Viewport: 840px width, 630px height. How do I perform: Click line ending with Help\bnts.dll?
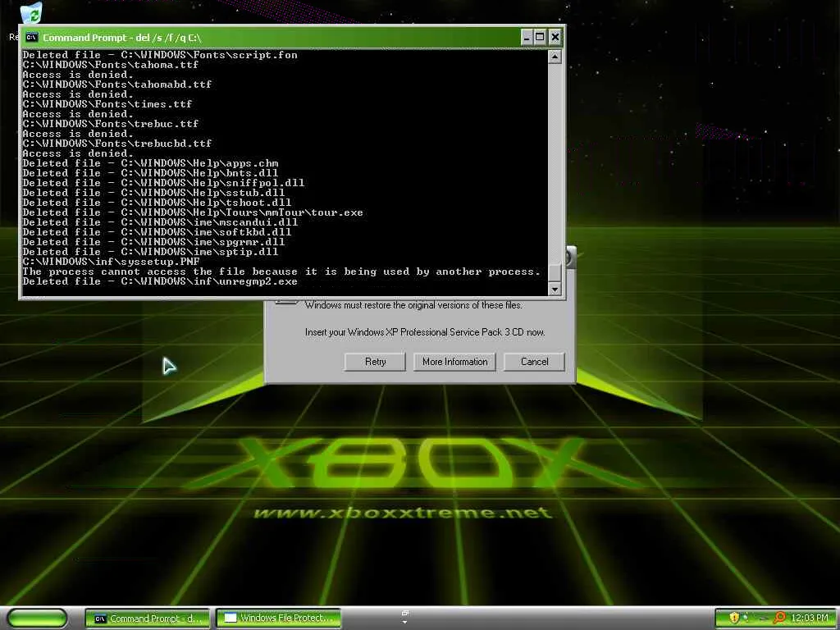pos(150,173)
